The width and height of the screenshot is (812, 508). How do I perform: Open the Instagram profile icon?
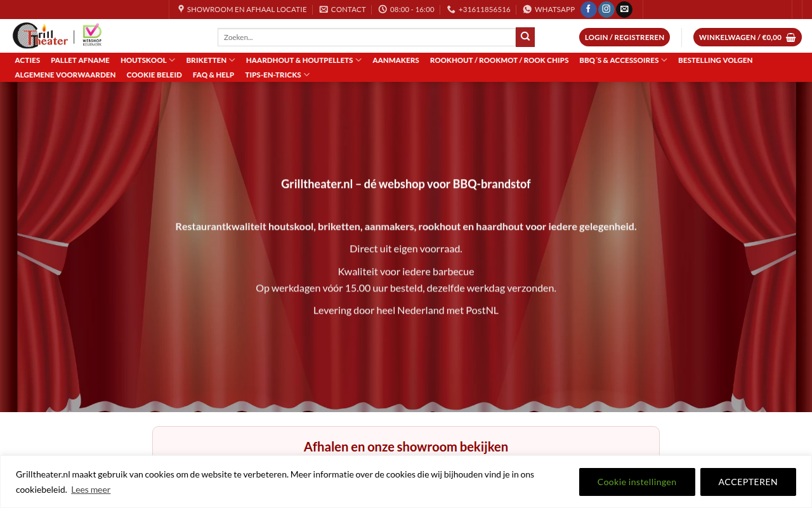click(606, 10)
